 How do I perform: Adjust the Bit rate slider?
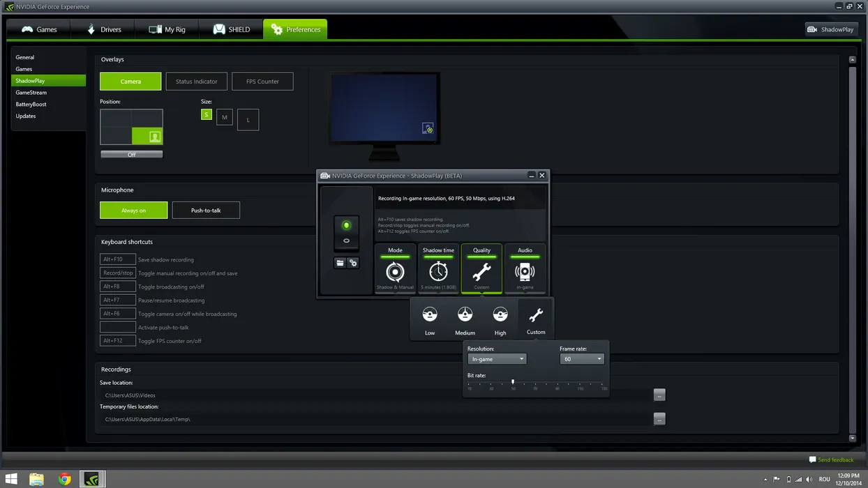pos(513,382)
